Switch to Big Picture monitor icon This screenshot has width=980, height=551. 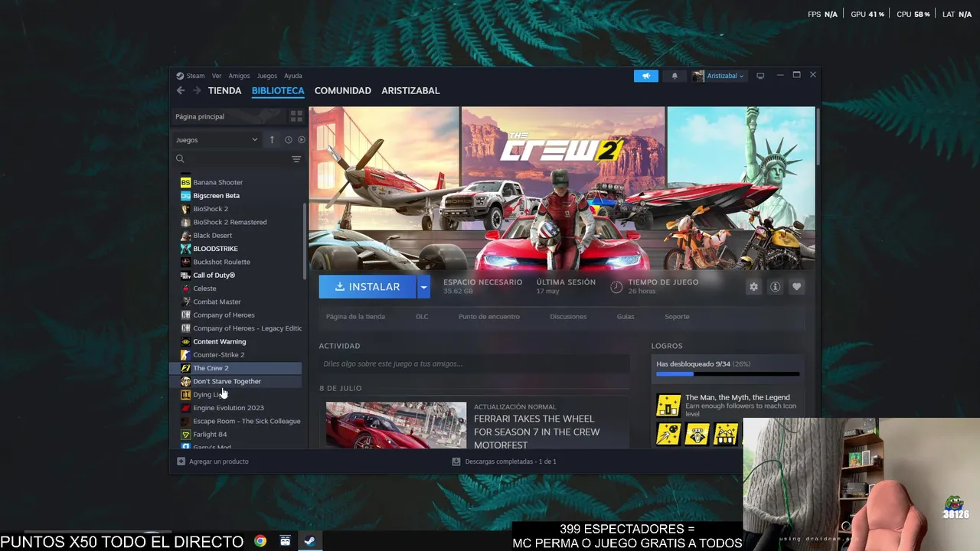[x=760, y=76]
